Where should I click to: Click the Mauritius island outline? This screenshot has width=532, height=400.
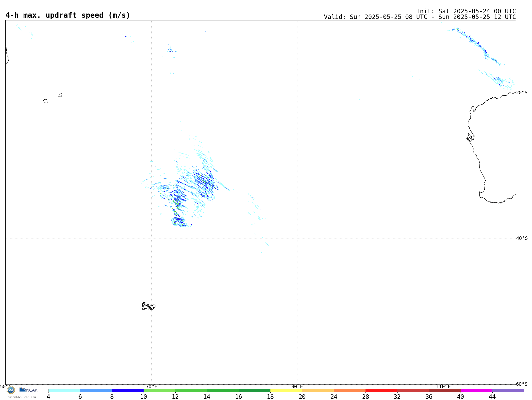pyautogui.click(x=60, y=95)
